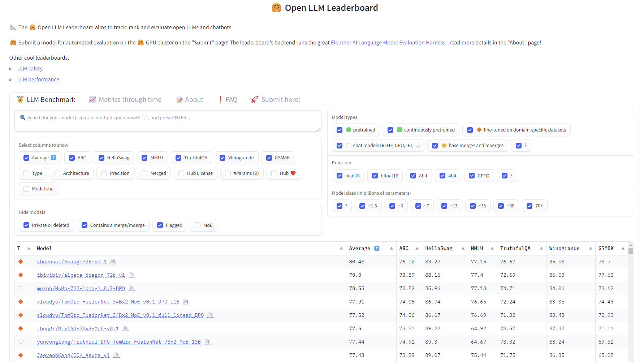Open details icon for yunconglong Truthful_DPO model
Viewport: 644px width, 362px height.
coord(207,342)
